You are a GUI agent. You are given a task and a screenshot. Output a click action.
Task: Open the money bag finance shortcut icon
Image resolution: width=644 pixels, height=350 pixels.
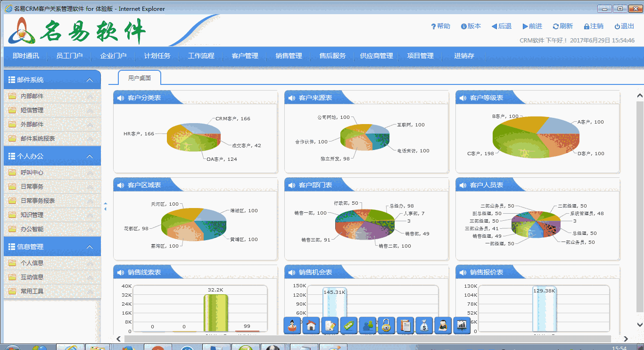[x=424, y=325]
